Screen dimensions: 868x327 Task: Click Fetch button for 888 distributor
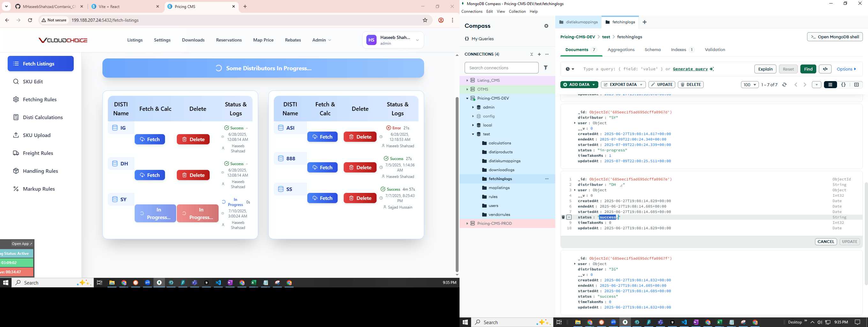click(x=322, y=168)
